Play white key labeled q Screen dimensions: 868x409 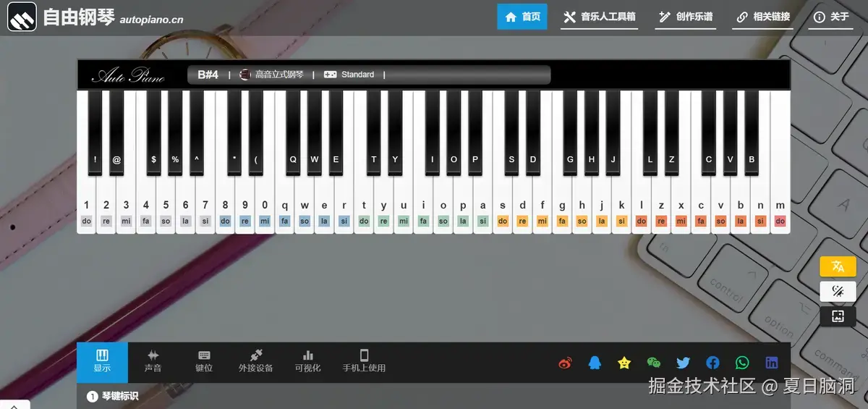tap(284, 206)
